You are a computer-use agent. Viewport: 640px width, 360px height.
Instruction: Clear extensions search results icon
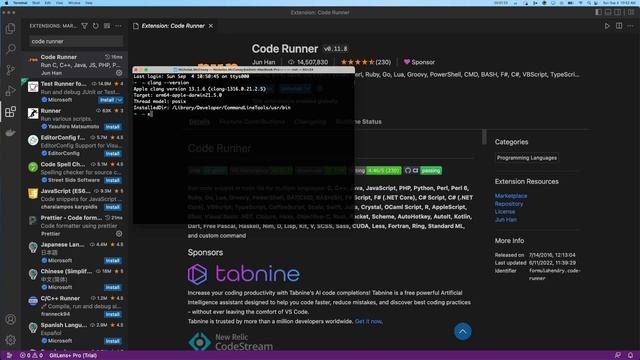107,26
